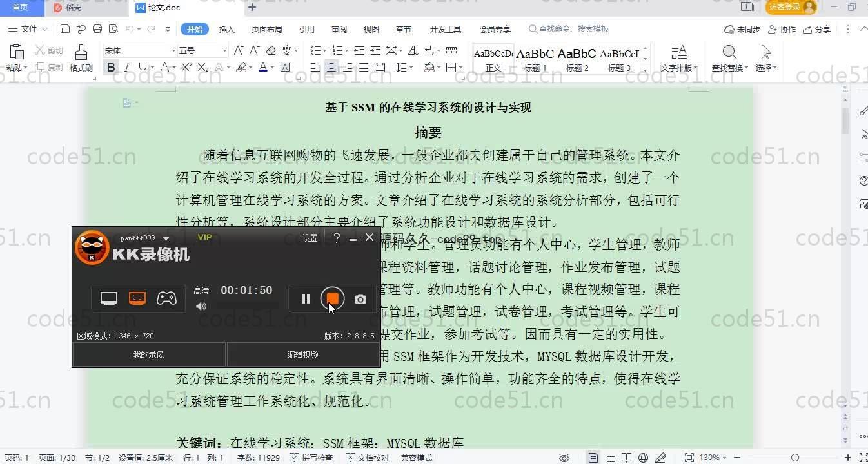
Task: Open the View ribbon tab
Action: pos(371,29)
